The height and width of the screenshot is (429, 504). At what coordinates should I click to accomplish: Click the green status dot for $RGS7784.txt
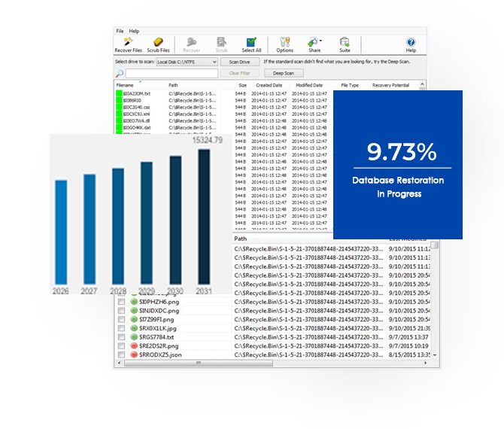pyautogui.click(x=134, y=337)
